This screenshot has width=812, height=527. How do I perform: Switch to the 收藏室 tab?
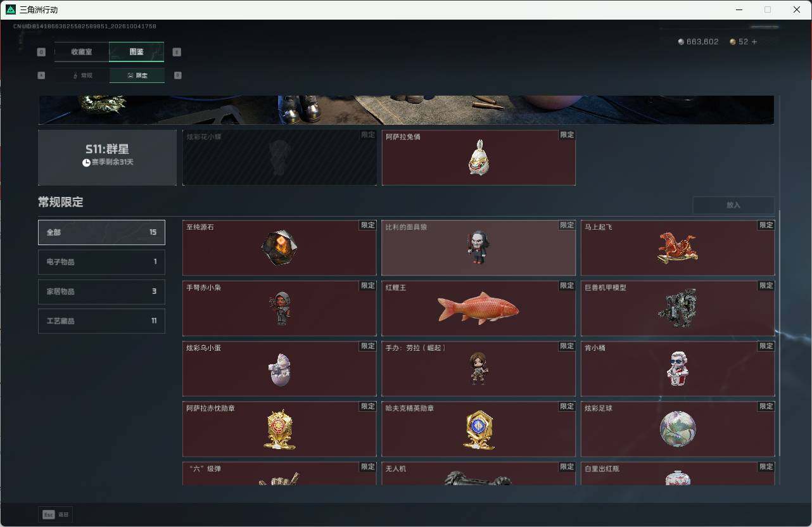(82, 52)
